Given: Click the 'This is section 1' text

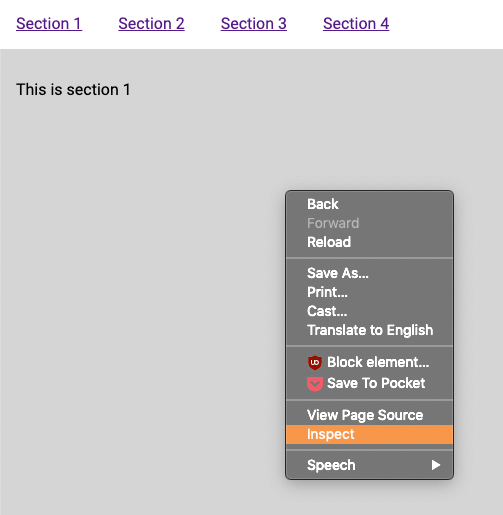Looking at the screenshot, I should point(73,90).
